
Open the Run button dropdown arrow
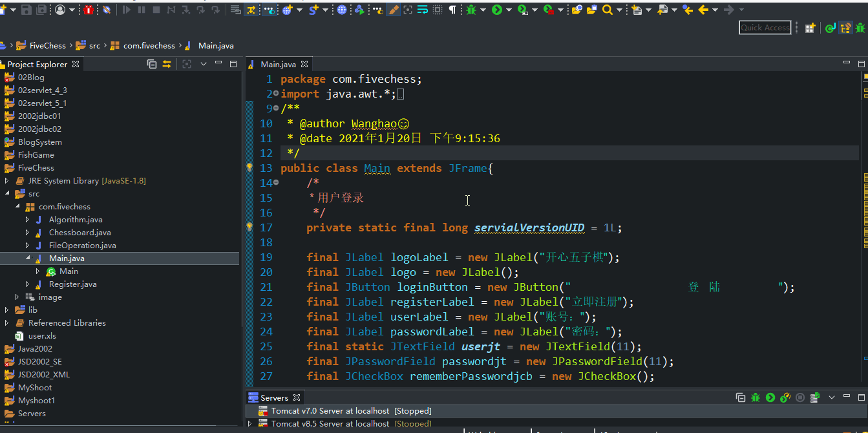[x=509, y=10]
